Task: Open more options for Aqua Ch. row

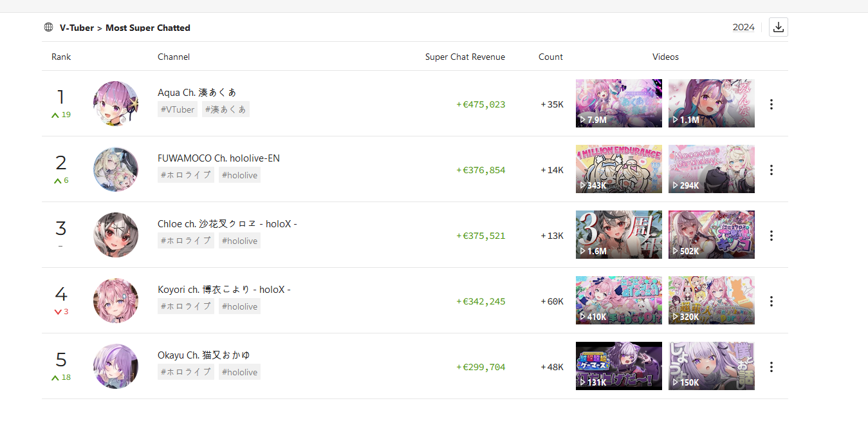Action: coord(771,104)
